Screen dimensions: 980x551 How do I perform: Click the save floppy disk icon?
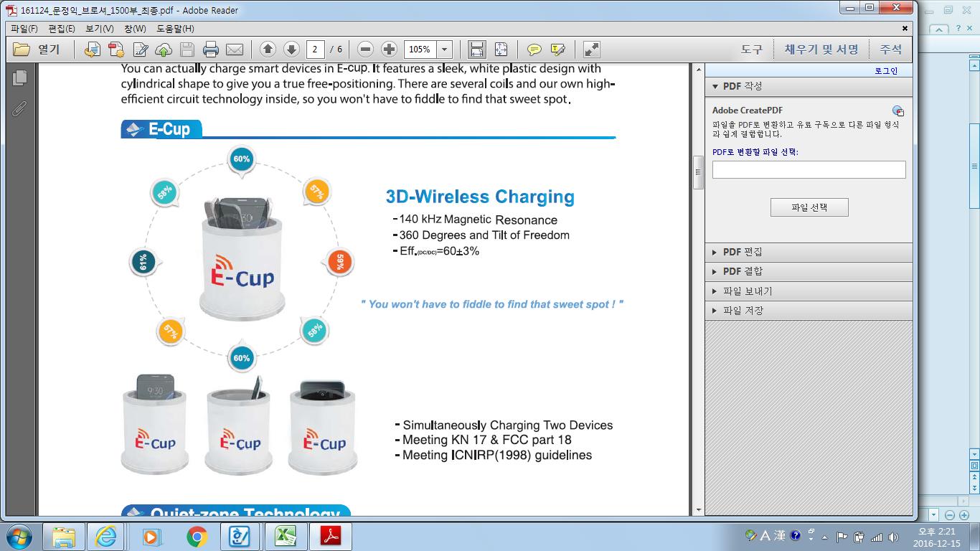point(187,50)
